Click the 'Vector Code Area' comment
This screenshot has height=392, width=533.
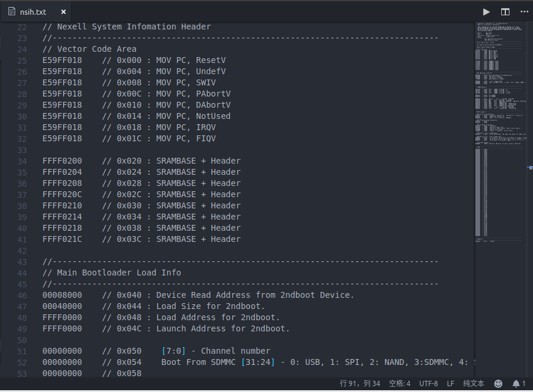click(x=96, y=49)
